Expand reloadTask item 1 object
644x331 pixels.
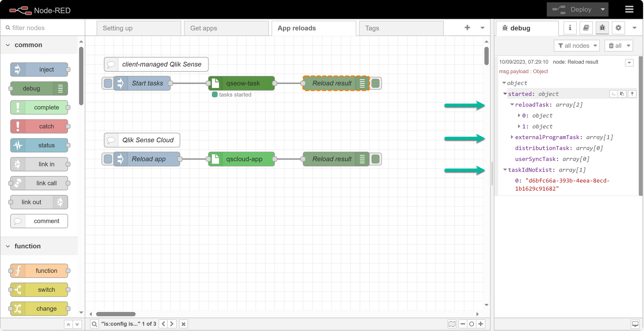pyautogui.click(x=519, y=126)
